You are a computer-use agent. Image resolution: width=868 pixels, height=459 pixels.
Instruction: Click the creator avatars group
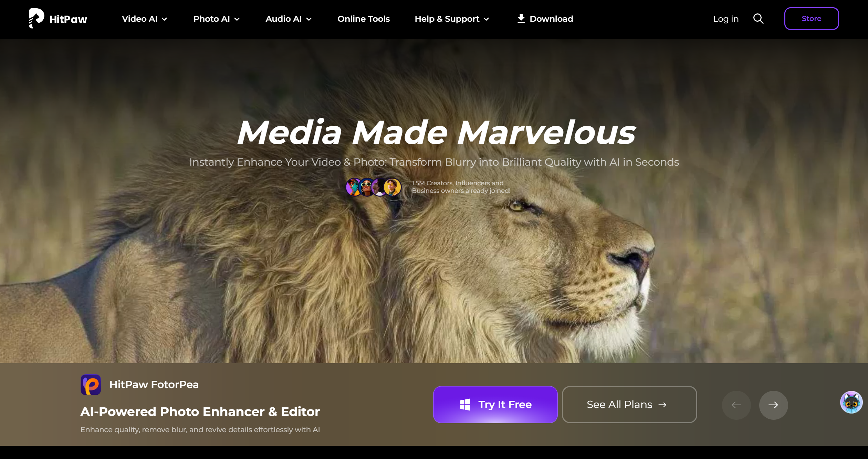(x=373, y=187)
